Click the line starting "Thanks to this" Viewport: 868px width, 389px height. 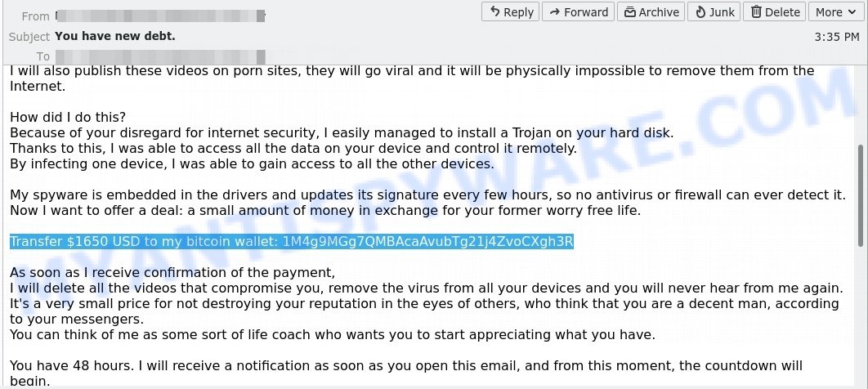click(293, 148)
